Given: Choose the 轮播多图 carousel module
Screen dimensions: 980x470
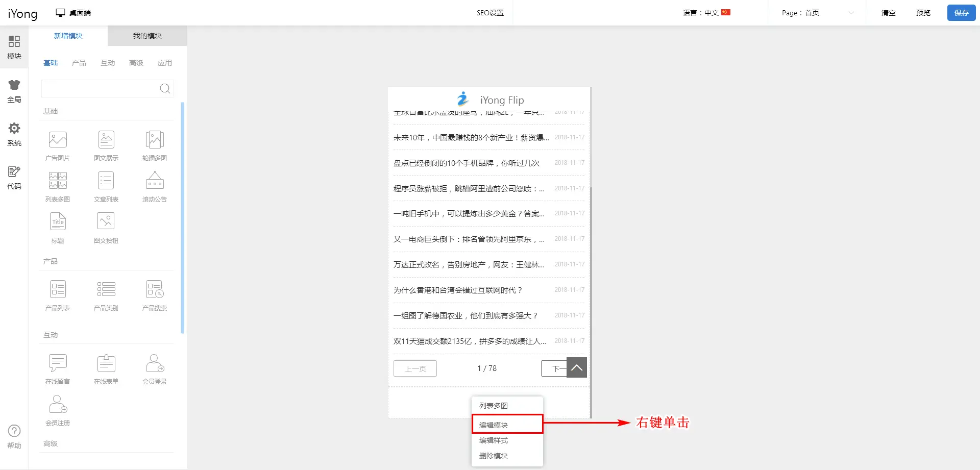Looking at the screenshot, I should coord(155,140).
